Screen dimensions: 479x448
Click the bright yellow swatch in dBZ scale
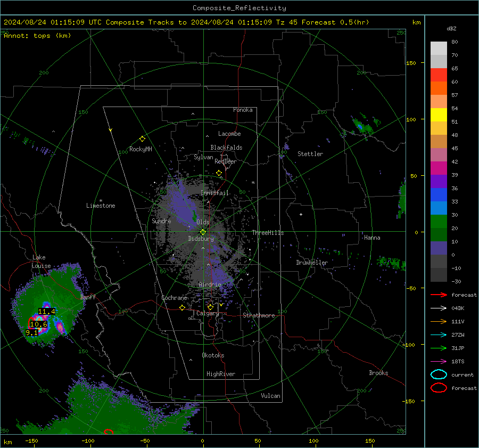pyautogui.click(x=439, y=115)
